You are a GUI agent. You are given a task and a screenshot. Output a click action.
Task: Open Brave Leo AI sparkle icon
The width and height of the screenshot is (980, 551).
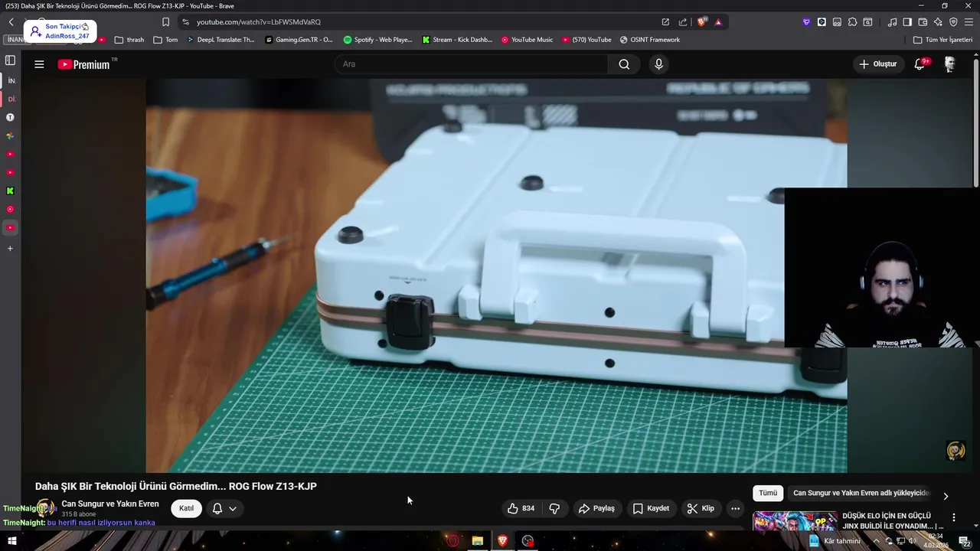click(x=938, y=22)
